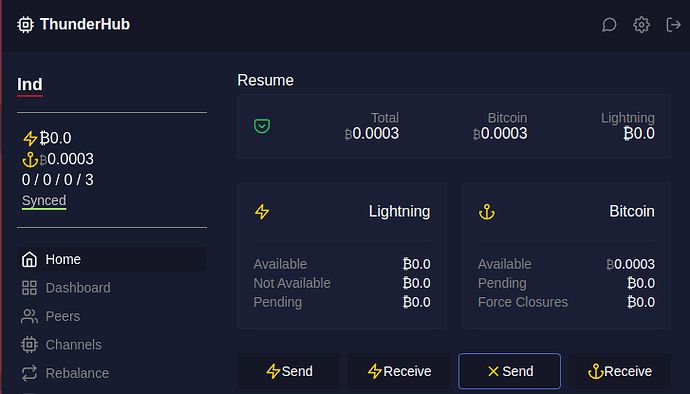Click Bitcoin Available ₿0.0003 value

pyautogui.click(x=630, y=264)
